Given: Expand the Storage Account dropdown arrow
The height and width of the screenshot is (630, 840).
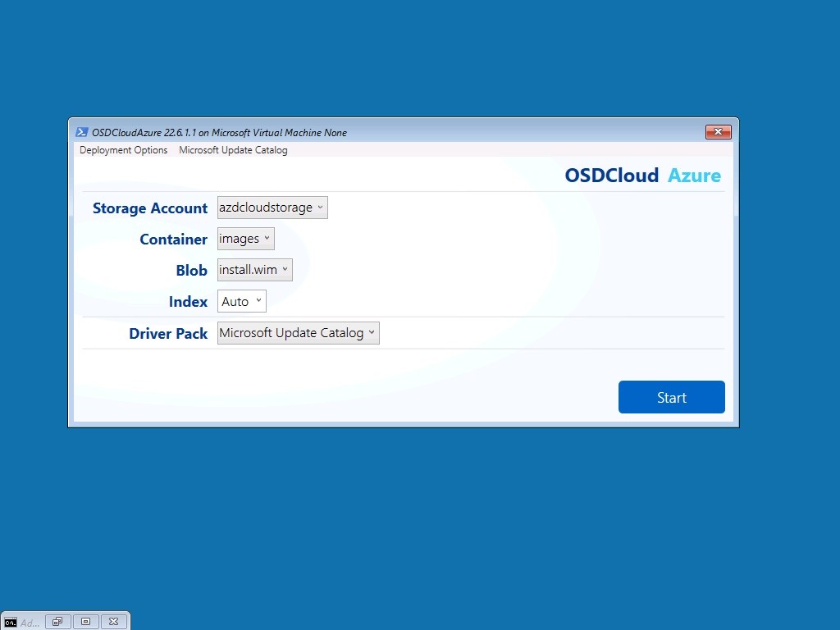Looking at the screenshot, I should click(320, 208).
